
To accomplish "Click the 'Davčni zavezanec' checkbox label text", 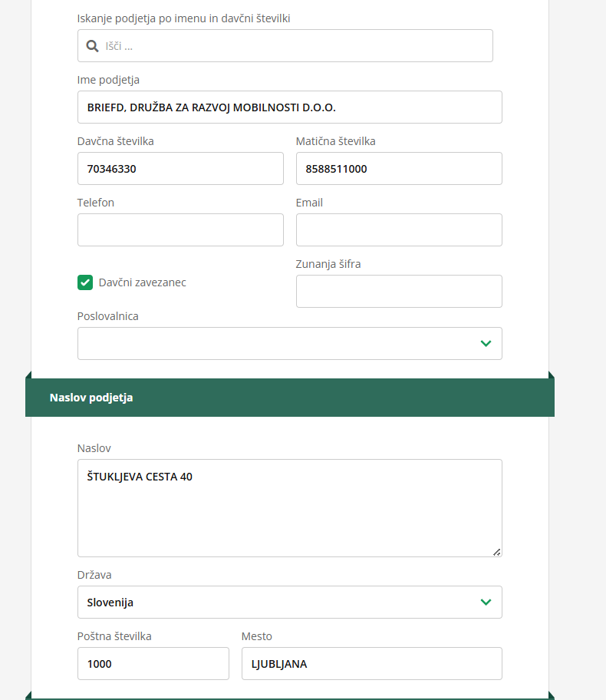I will click(x=142, y=282).
